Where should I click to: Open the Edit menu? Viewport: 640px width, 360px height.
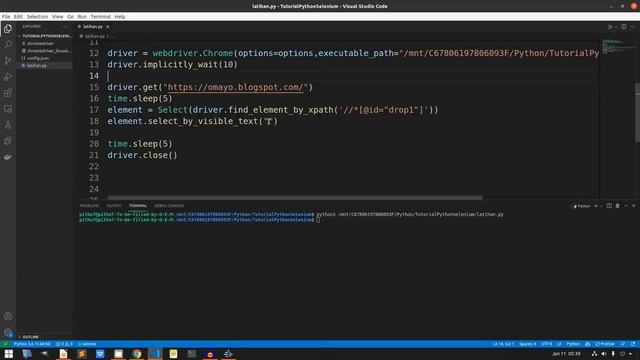[x=18, y=17]
